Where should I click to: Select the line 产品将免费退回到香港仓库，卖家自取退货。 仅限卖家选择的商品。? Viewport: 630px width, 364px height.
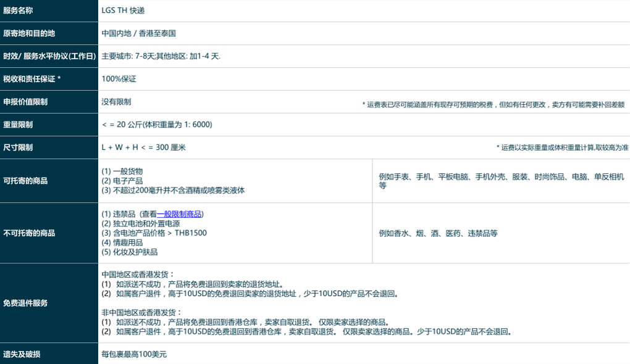(x=246, y=322)
